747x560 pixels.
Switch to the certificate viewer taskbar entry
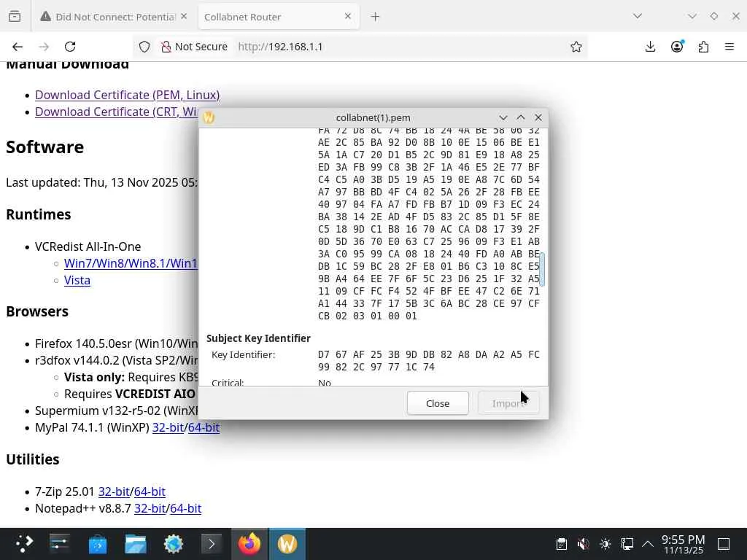[x=287, y=544]
